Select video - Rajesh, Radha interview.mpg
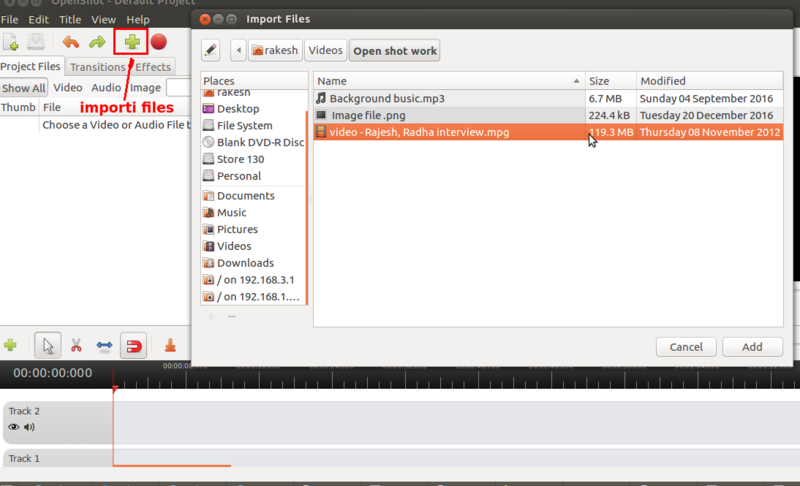Image resolution: width=800 pixels, height=486 pixels. 548,132
